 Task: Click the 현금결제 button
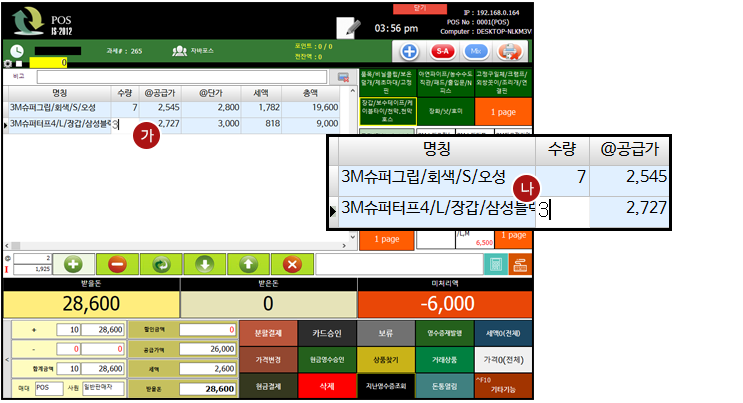click(268, 386)
